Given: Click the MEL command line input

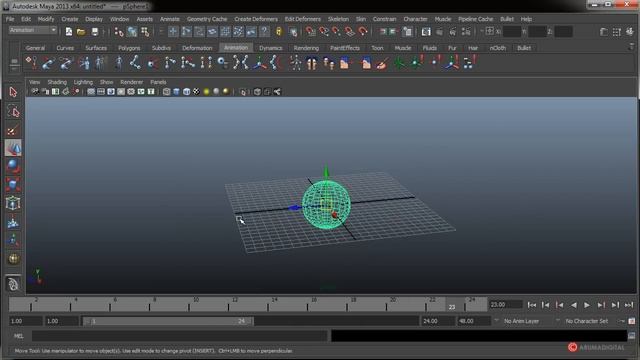Looking at the screenshot, I should [180, 336].
